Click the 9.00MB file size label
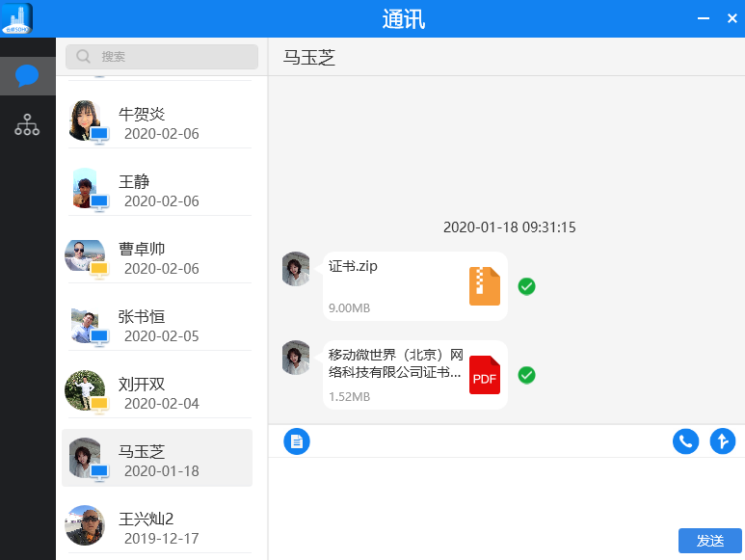This screenshot has height=560, width=745. coord(349,308)
